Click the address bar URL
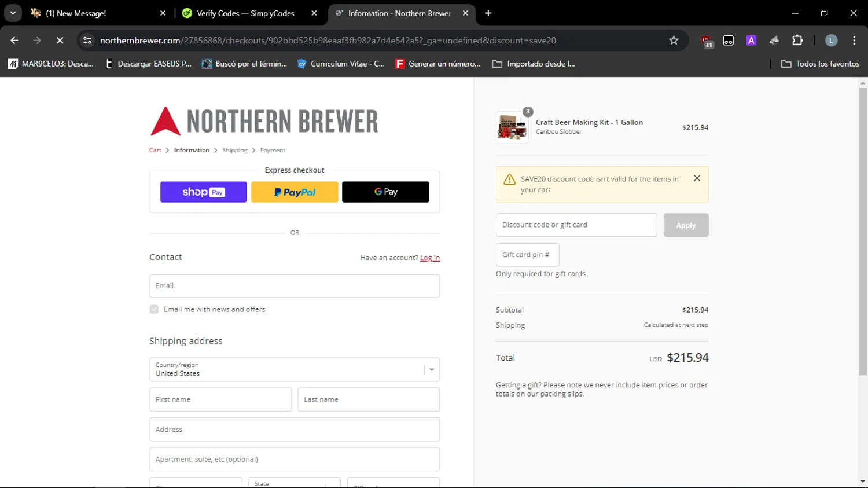This screenshot has width=868, height=488. click(328, 41)
